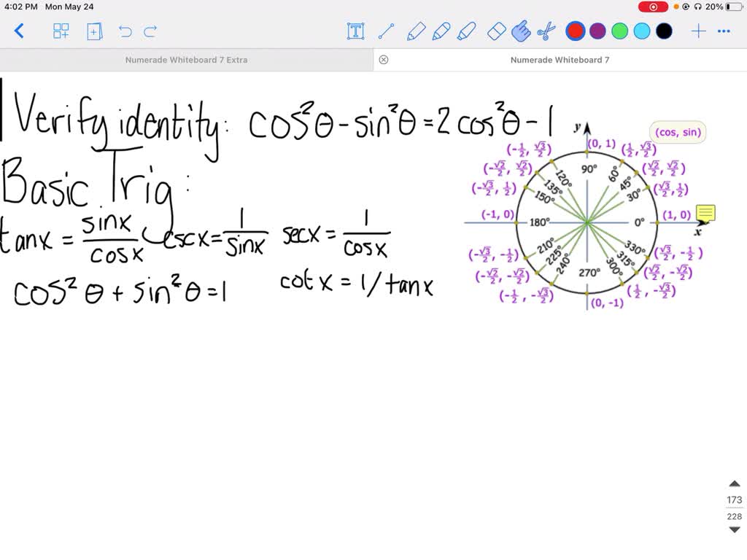Select the line/laser tool
747x560 pixels.
pos(387,31)
